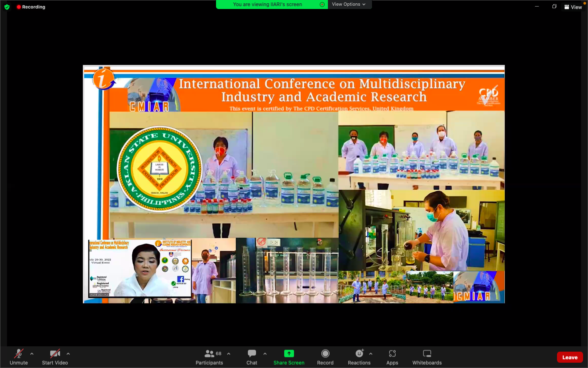Image resolution: width=588 pixels, height=368 pixels.
Task: Expand the arrow next to Chat
Action: [265, 354]
